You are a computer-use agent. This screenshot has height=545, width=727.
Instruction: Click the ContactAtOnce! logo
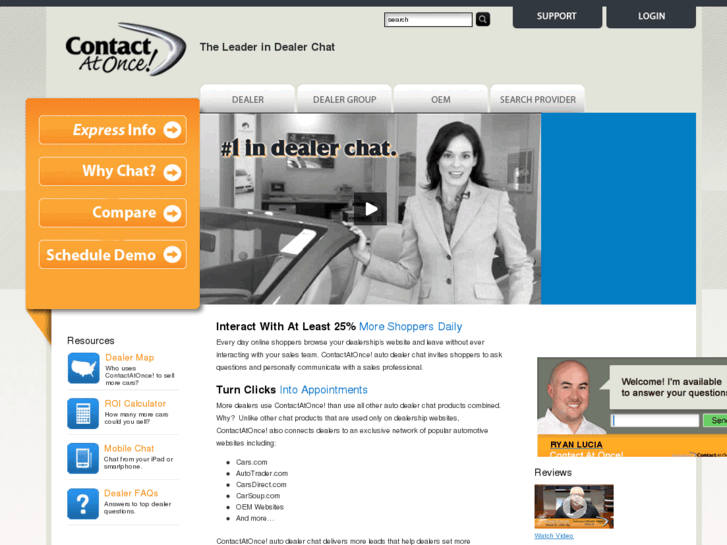pyautogui.click(x=126, y=49)
